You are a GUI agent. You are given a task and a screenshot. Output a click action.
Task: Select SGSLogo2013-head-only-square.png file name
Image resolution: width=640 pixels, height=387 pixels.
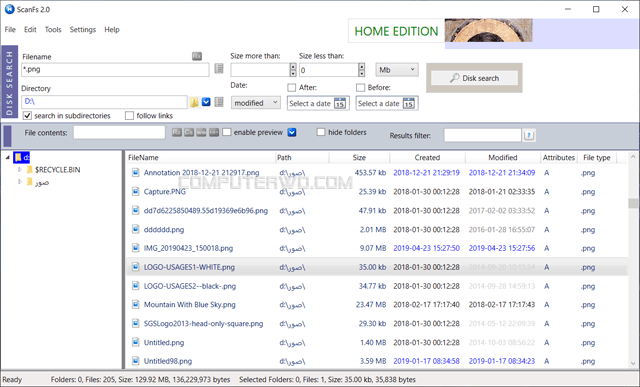click(203, 324)
